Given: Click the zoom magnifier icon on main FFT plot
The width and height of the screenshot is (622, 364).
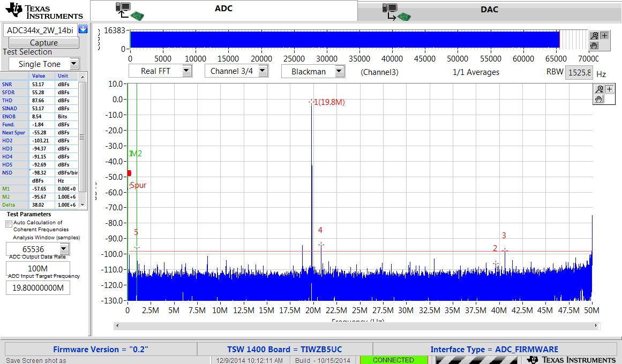Looking at the screenshot, I should [x=599, y=89].
